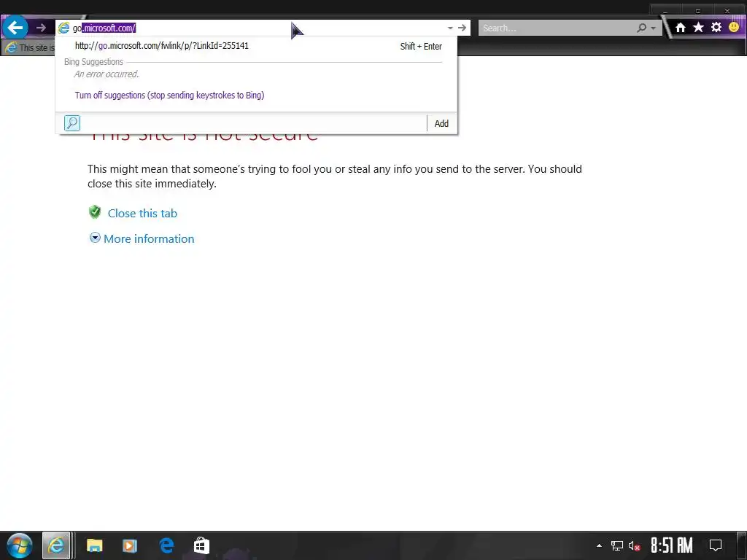This screenshot has width=747, height=560.
Task: Expand 'More information'
Action: pyautogui.click(x=149, y=238)
